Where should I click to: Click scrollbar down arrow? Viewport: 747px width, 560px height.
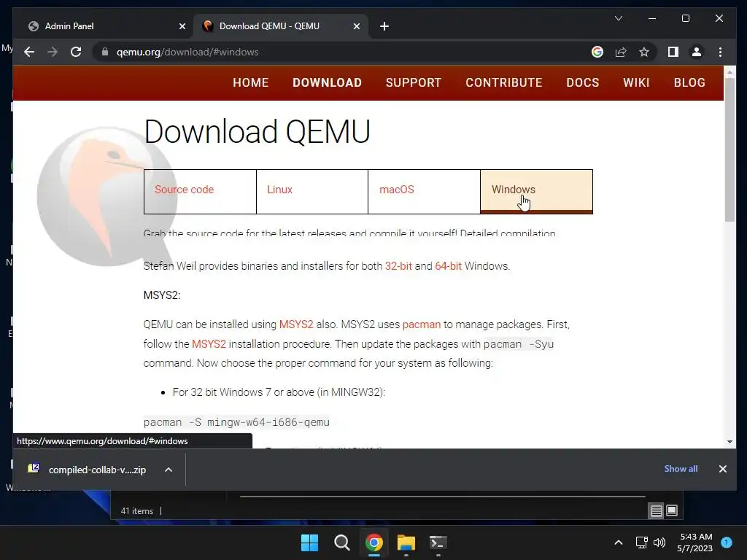point(729,441)
